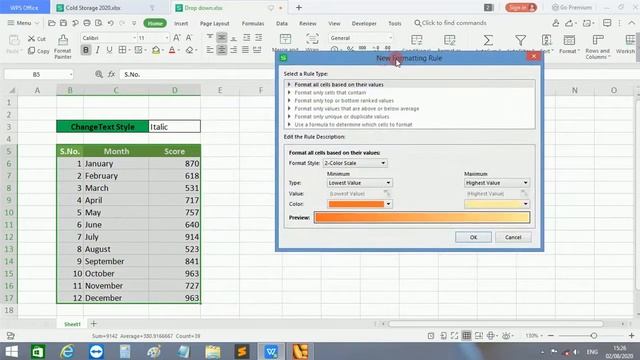
Task: Switch to the Cold Storage 2020.xlsx document tab
Action: (107, 8)
